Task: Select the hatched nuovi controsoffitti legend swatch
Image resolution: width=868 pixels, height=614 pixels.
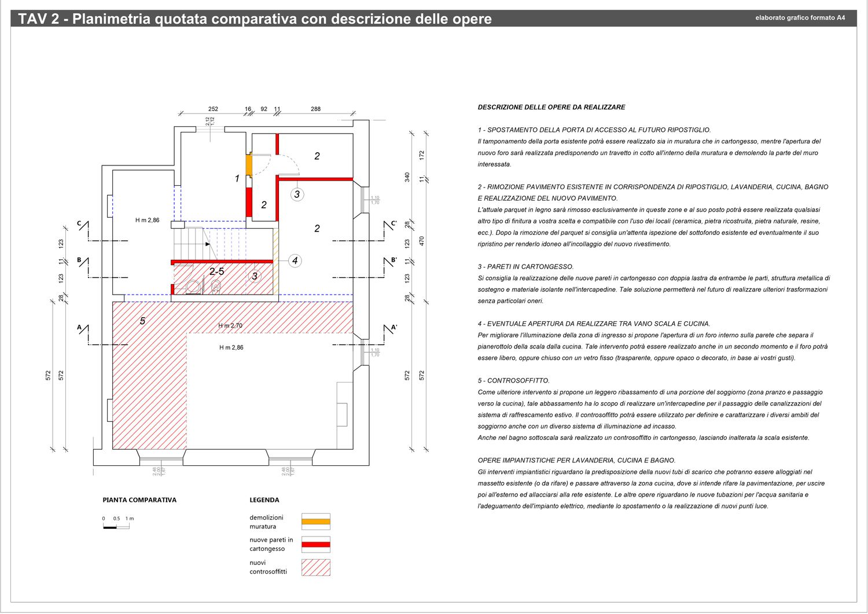Action: pyautogui.click(x=316, y=567)
